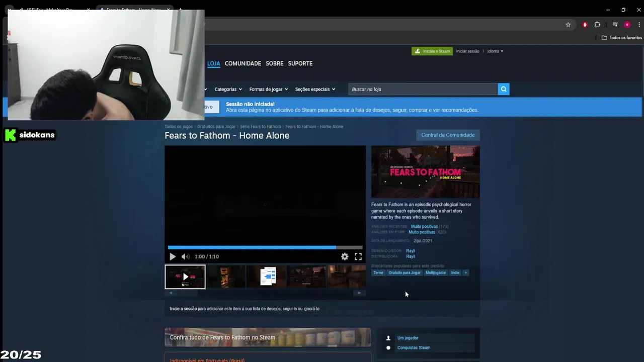Mute the trailer volume
Image resolution: width=644 pixels, height=362 pixels.
[185, 256]
